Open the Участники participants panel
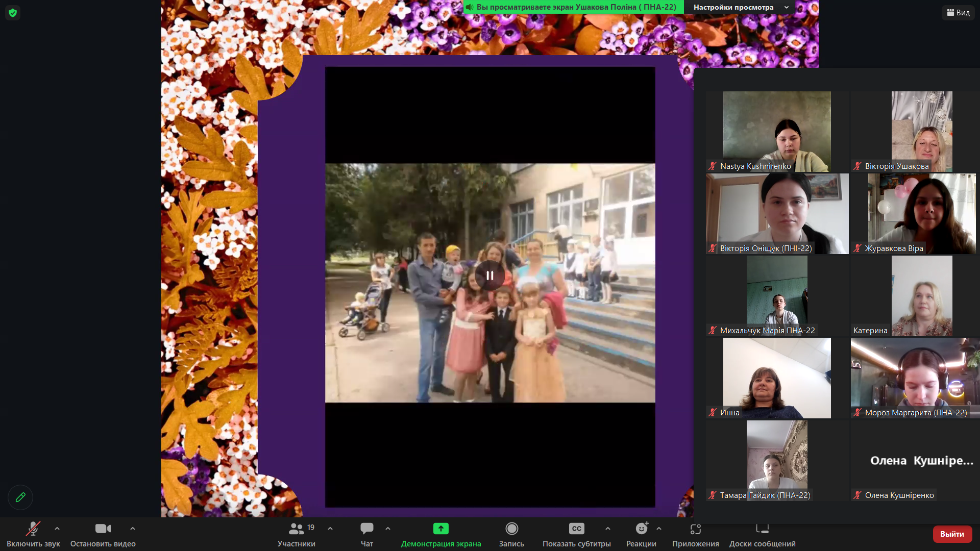The image size is (980, 551). [x=297, y=534]
